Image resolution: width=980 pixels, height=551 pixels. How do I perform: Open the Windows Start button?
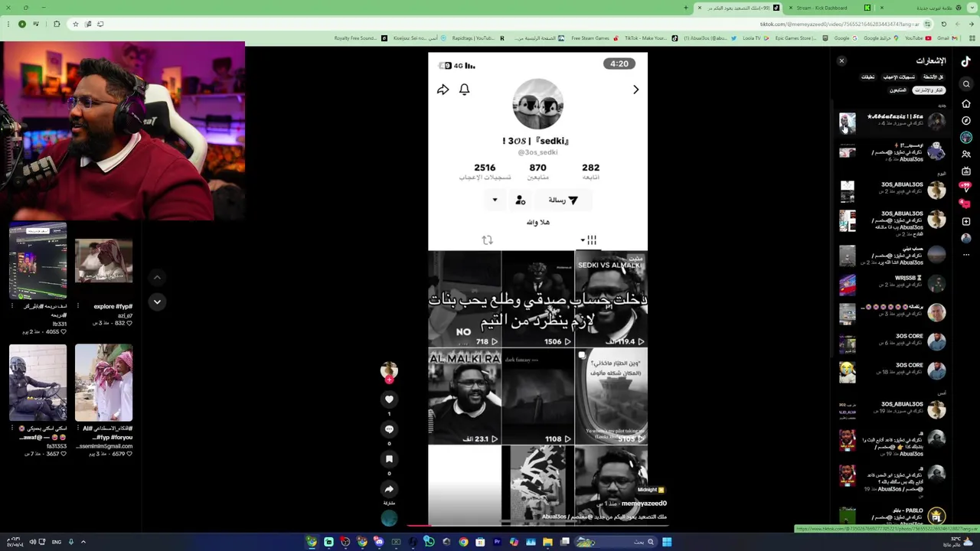tap(667, 542)
